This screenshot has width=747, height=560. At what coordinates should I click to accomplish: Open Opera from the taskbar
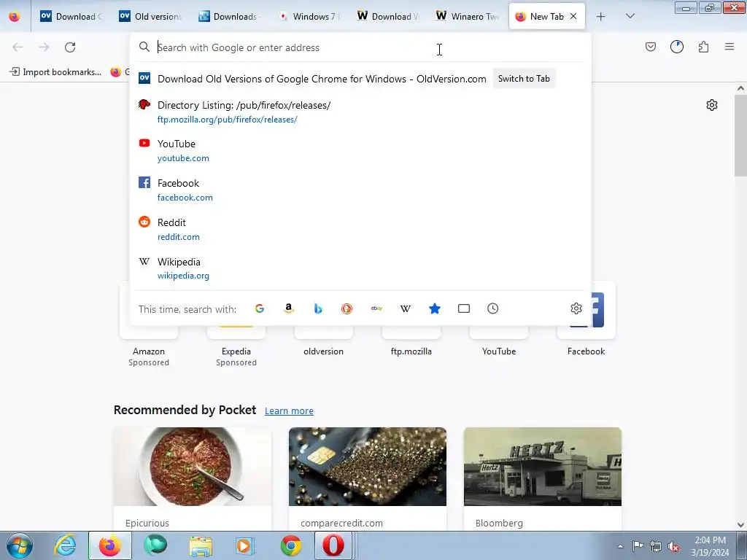[x=333, y=545]
